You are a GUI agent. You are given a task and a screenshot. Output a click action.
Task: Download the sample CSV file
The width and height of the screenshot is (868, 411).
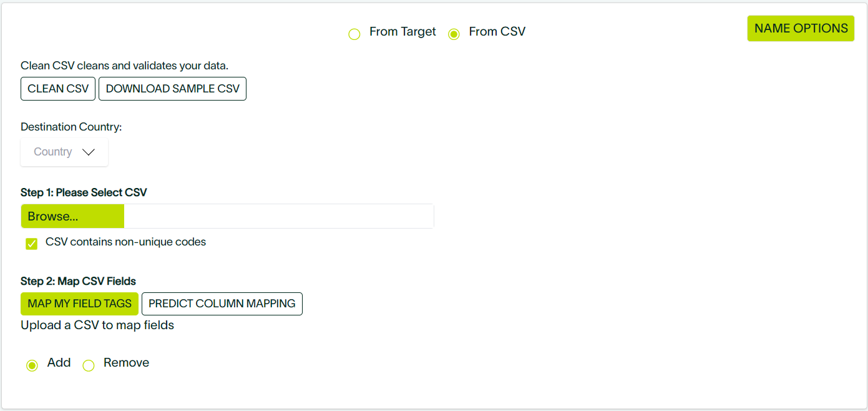coord(172,88)
